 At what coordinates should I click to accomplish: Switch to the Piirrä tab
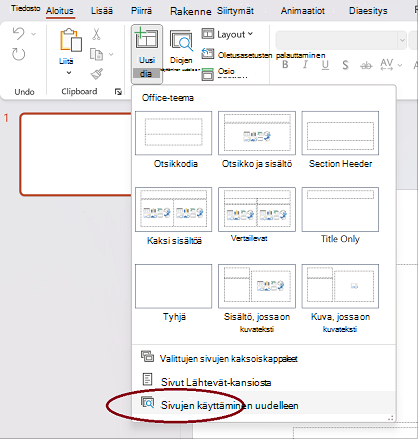141,11
